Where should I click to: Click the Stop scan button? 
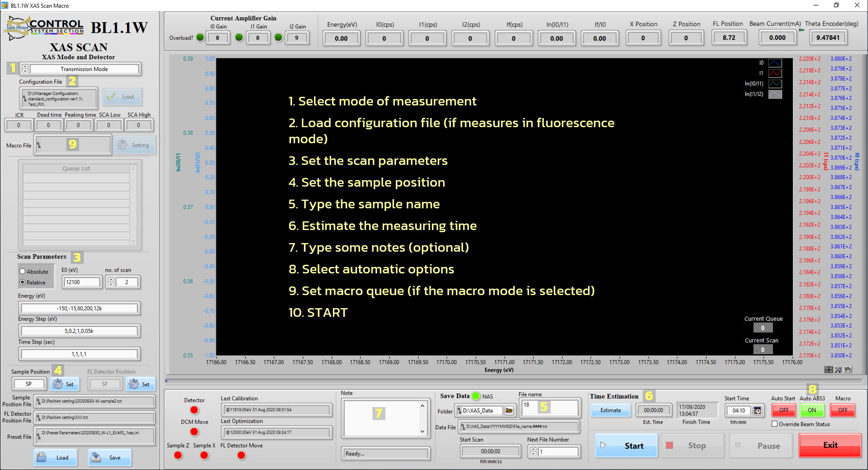pos(692,445)
